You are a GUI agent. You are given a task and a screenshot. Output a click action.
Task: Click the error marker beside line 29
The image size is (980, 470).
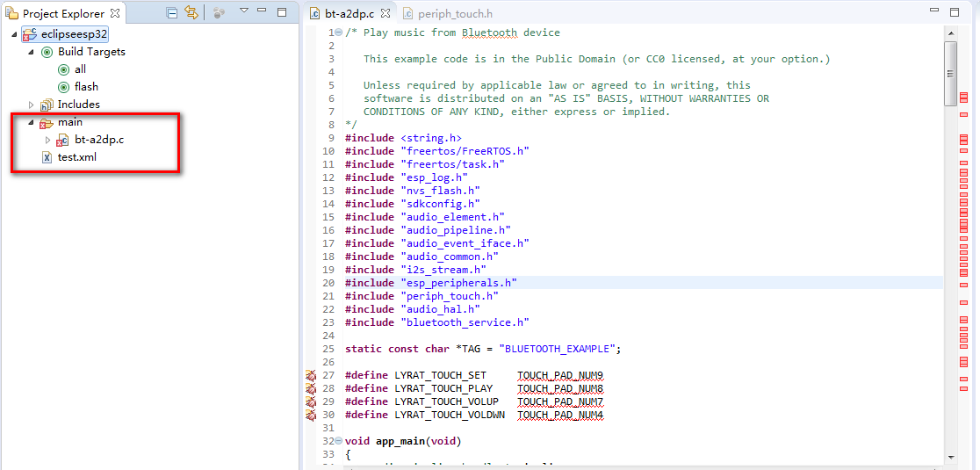click(x=311, y=401)
